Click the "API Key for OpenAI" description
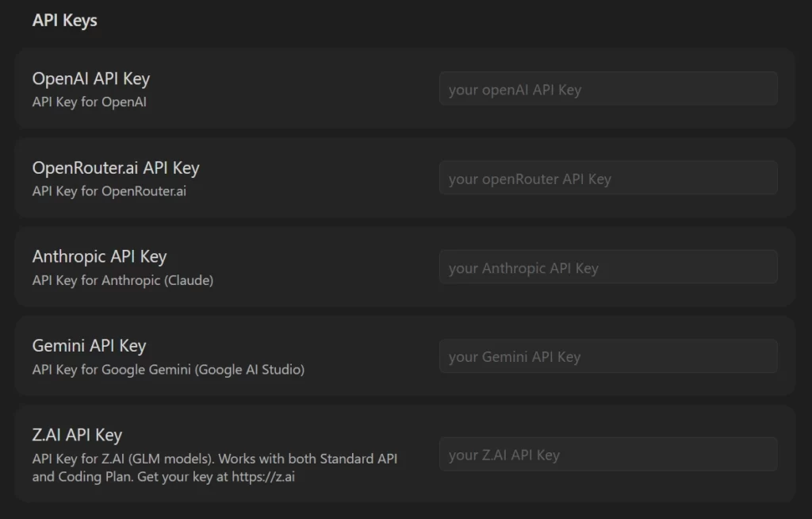This screenshot has height=519, width=812. pos(90,102)
